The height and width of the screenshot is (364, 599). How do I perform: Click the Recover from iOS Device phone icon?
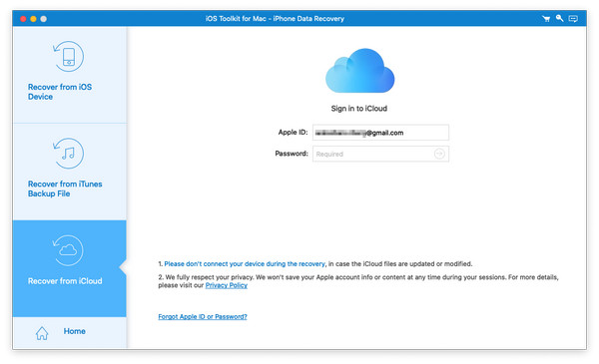coord(68,57)
